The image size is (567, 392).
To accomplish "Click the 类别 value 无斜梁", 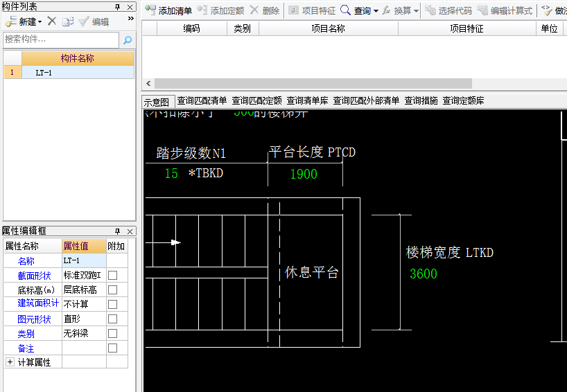I will pos(85,333).
